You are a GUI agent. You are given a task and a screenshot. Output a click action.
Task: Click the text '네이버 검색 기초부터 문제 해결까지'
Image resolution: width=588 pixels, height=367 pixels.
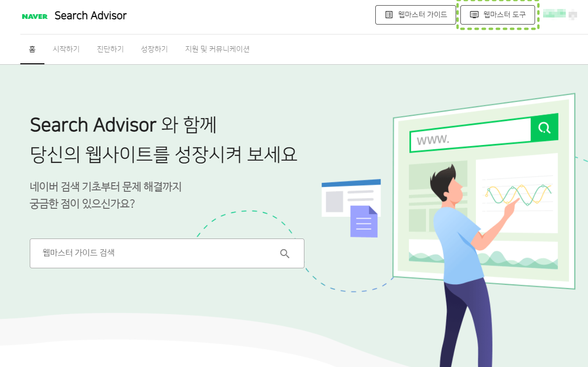(106, 187)
